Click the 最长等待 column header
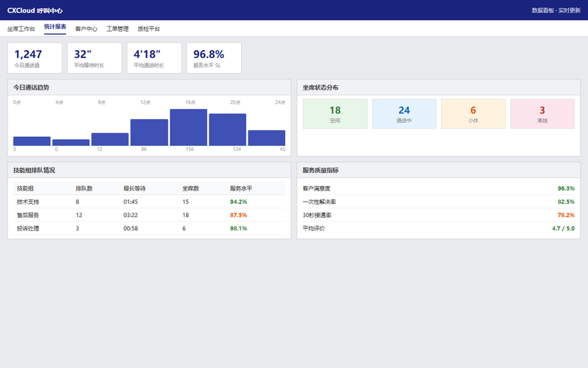588x368 pixels. (135, 188)
